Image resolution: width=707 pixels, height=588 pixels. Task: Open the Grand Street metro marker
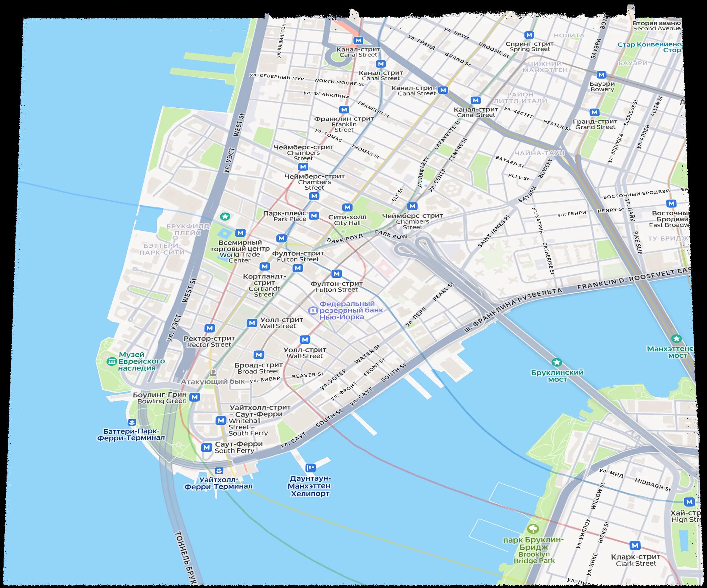[x=594, y=112]
